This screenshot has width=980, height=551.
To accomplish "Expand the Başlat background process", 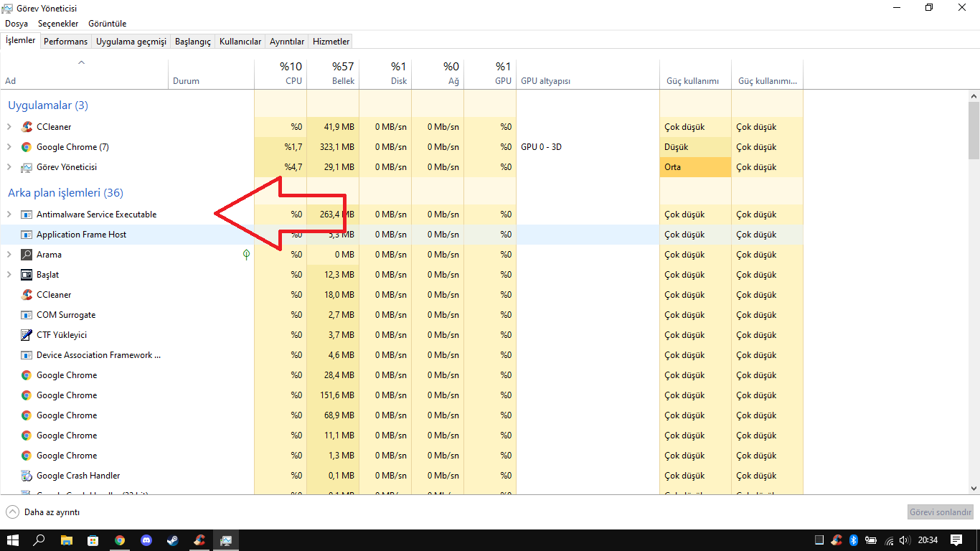I will [9, 275].
